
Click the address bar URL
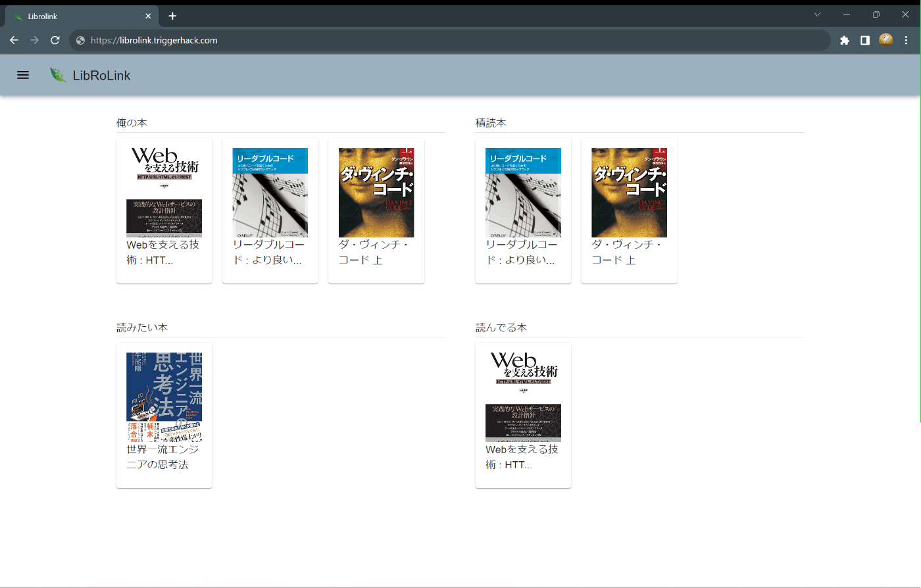[154, 40]
